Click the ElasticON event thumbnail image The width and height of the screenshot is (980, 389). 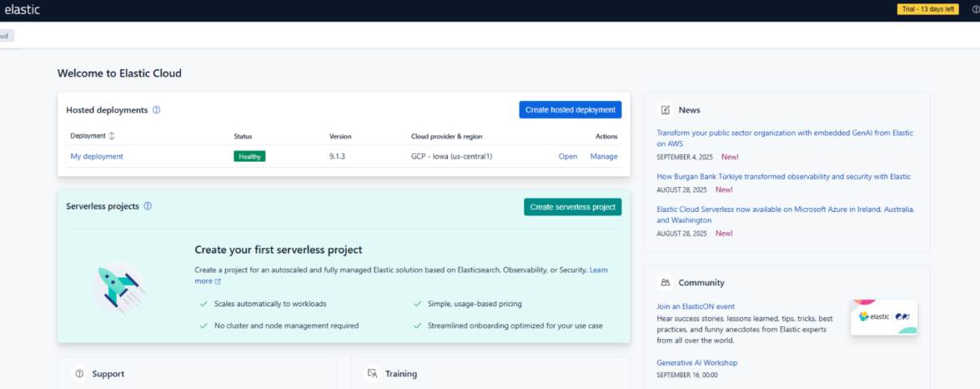(883, 317)
